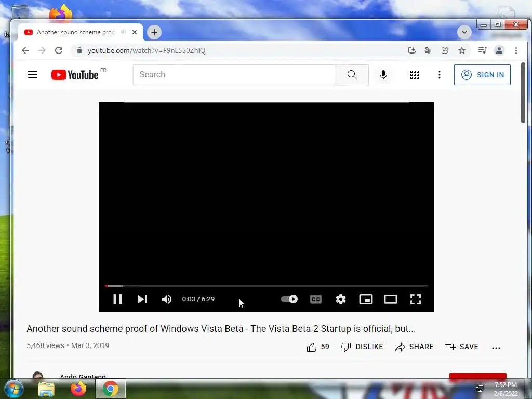Mute the video volume
Viewport: 532px width, 399px height.
pyautogui.click(x=167, y=299)
